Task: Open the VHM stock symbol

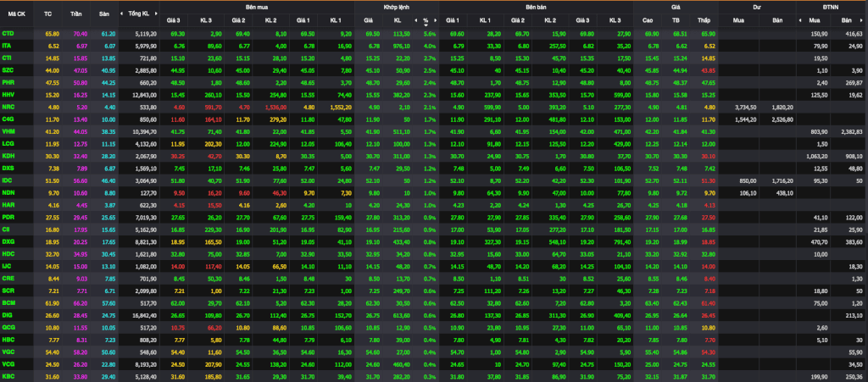Action: coord(8,131)
